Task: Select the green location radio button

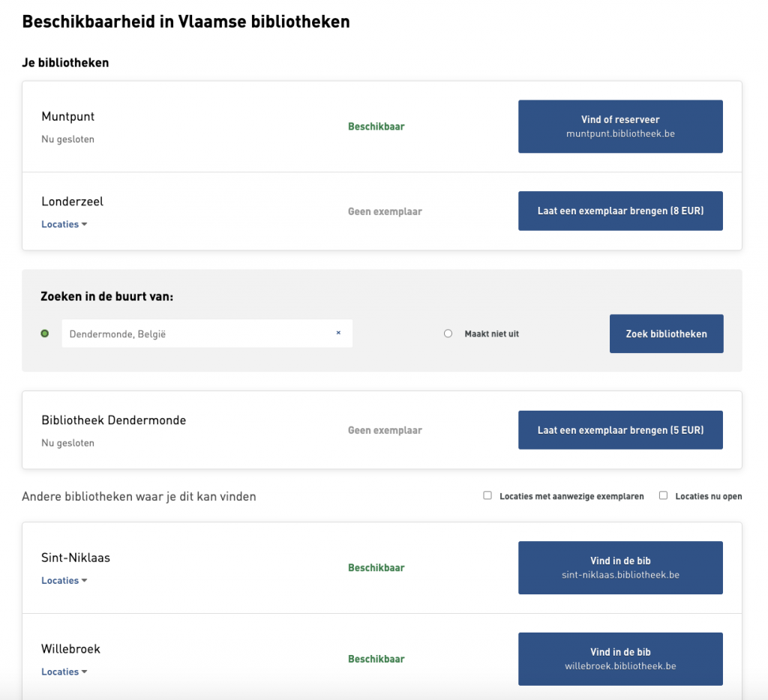Action: click(x=45, y=334)
